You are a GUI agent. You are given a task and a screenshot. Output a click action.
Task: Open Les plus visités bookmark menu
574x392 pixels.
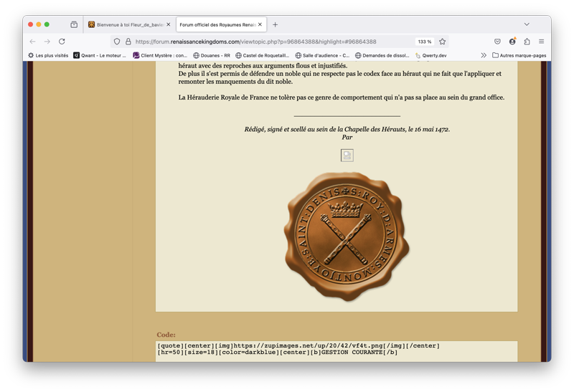click(48, 55)
